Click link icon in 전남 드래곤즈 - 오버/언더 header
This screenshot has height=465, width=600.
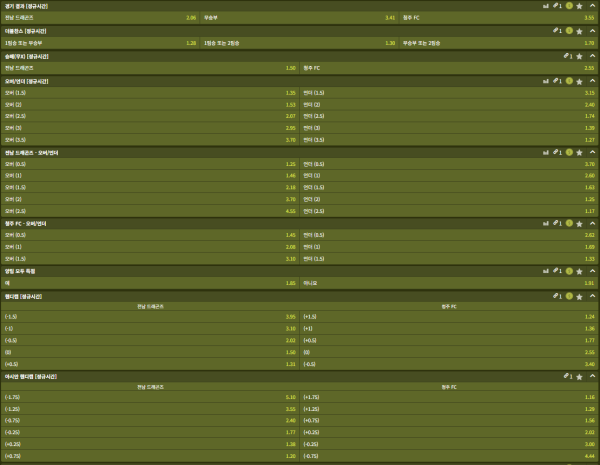pos(555,152)
